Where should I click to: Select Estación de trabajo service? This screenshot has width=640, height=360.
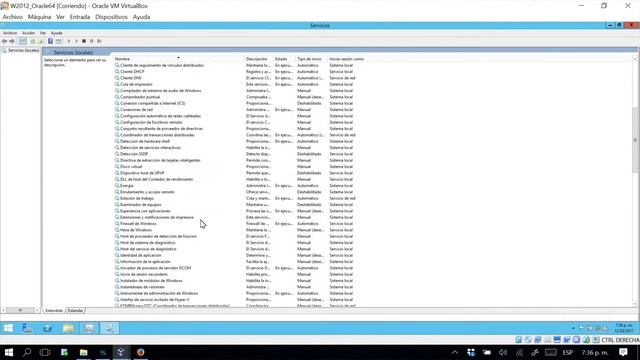[x=137, y=198]
